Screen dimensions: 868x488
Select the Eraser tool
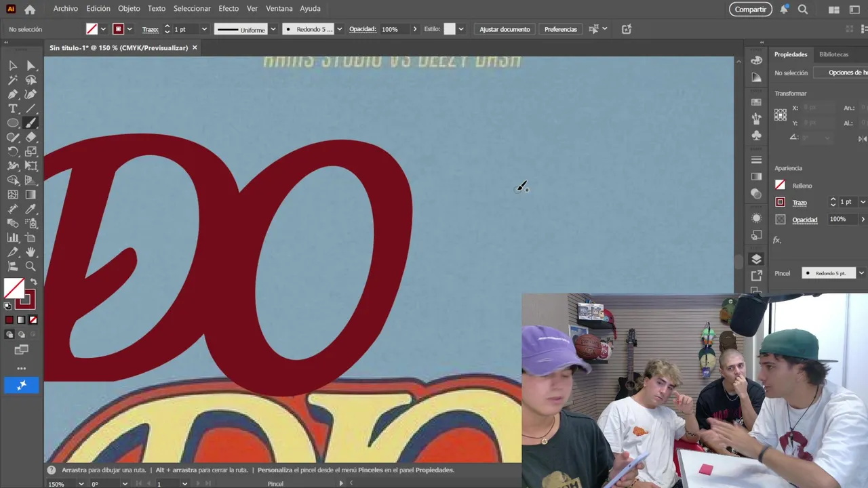click(x=31, y=137)
